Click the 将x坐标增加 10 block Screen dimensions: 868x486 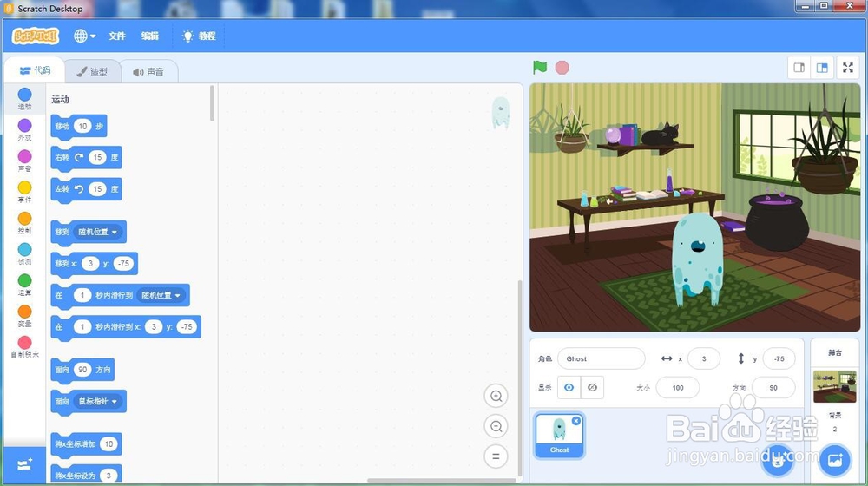click(86, 444)
